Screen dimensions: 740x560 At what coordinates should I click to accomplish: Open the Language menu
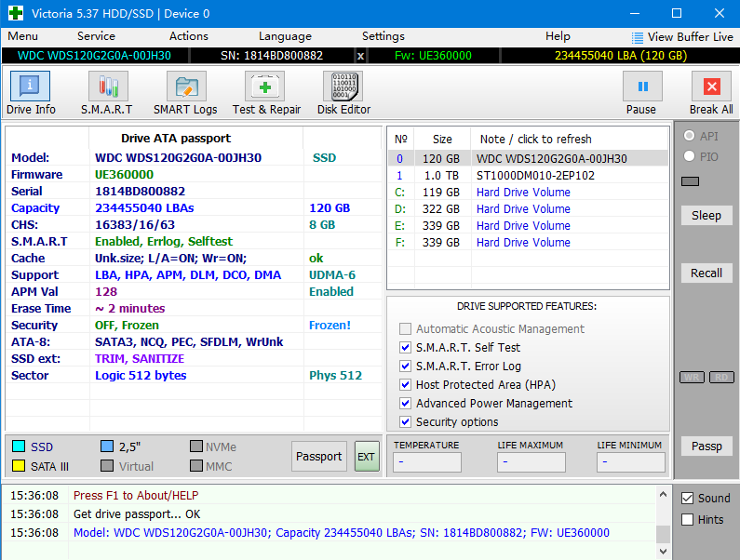tap(285, 36)
